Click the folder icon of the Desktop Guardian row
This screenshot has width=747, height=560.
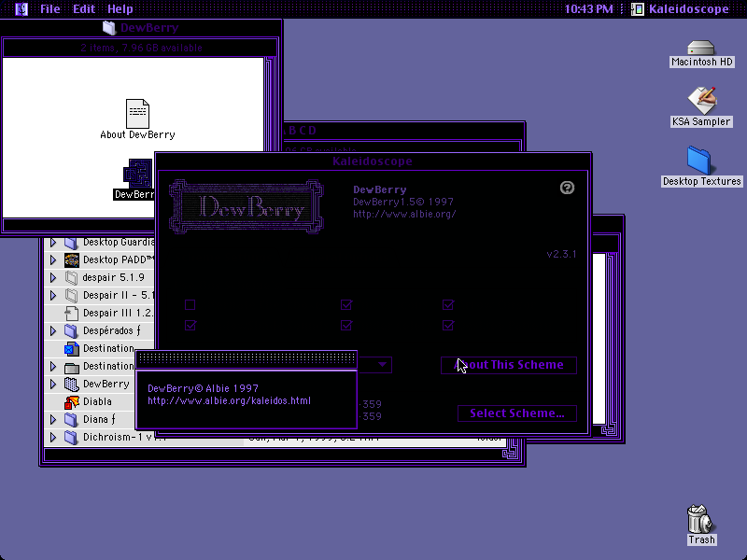tap(71, 243)
